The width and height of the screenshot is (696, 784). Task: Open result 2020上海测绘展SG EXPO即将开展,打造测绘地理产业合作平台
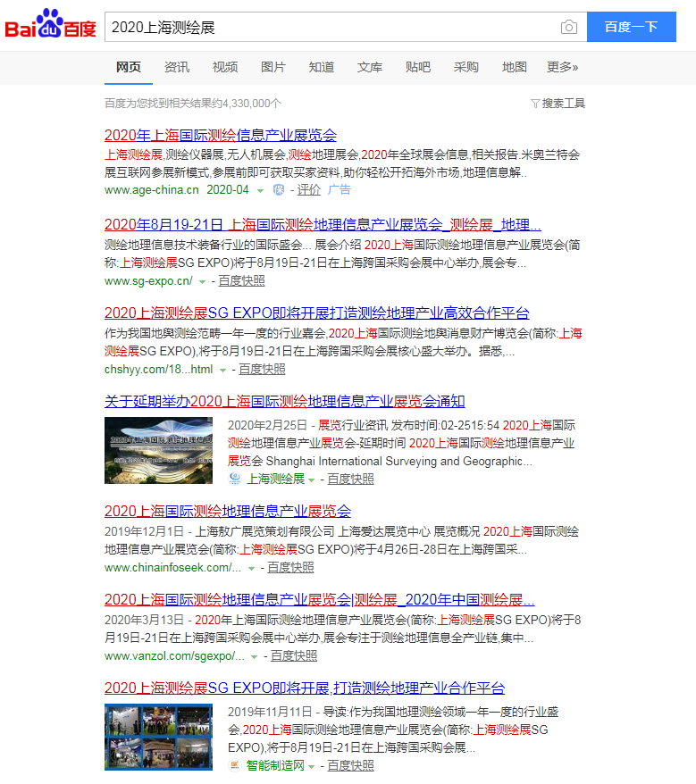tap(305, 688)
